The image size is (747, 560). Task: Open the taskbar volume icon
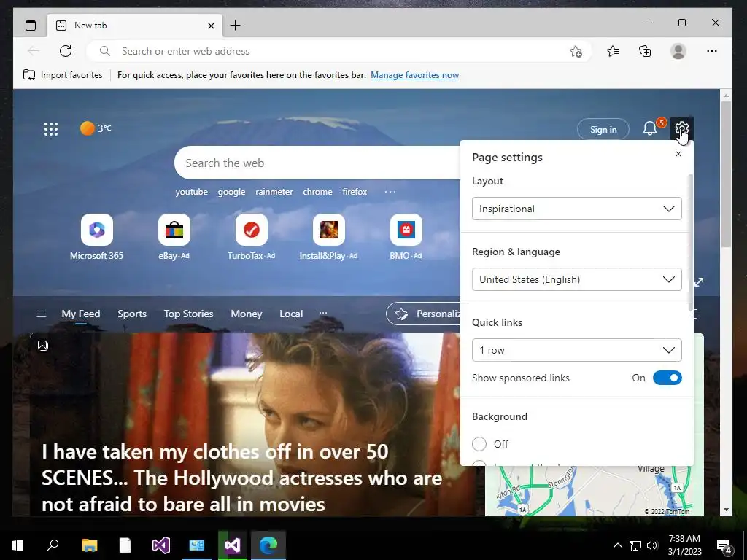coord(653,545)
